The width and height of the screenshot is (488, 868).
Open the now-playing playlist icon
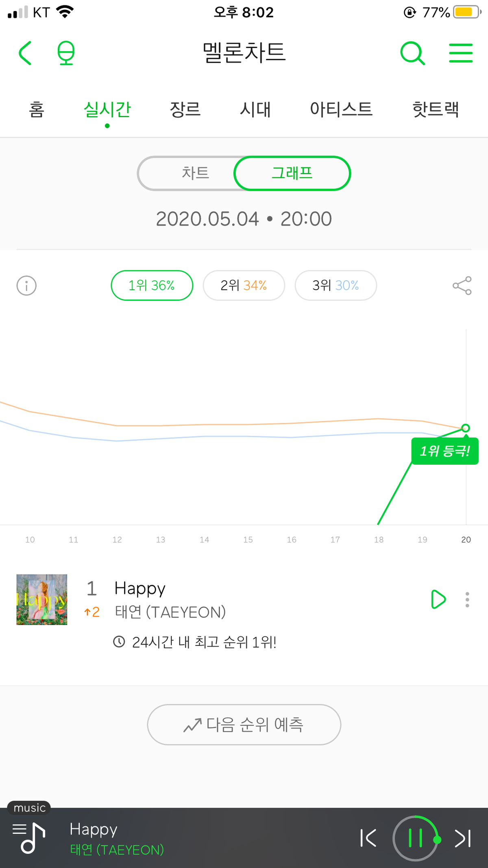28,838
